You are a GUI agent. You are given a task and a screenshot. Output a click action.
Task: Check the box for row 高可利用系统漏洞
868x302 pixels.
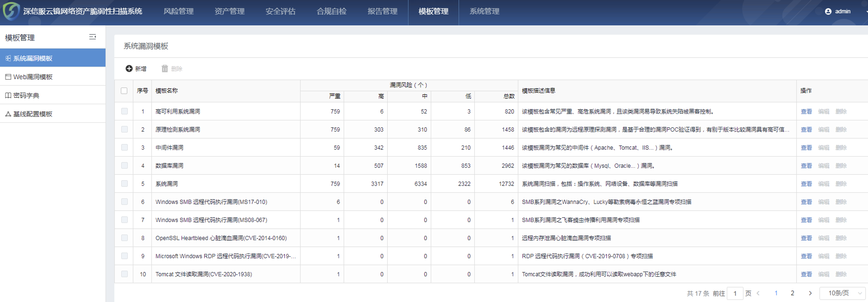coord(124,111)
